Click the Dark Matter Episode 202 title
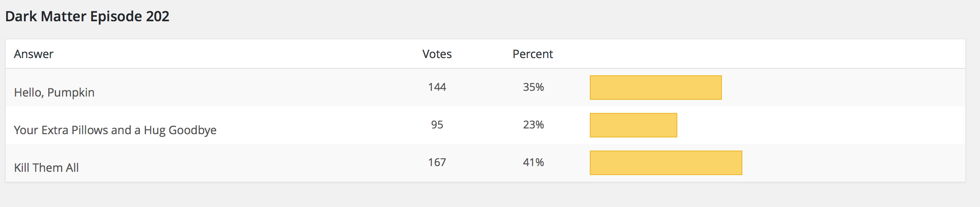This screenshot has height=207, width=980. coord(87,16)
